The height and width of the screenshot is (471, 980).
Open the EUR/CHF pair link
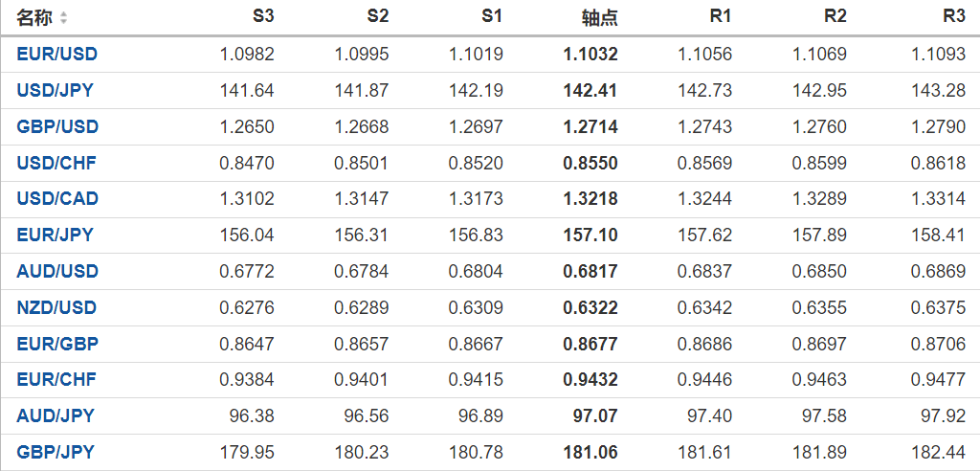pos(56,380)
